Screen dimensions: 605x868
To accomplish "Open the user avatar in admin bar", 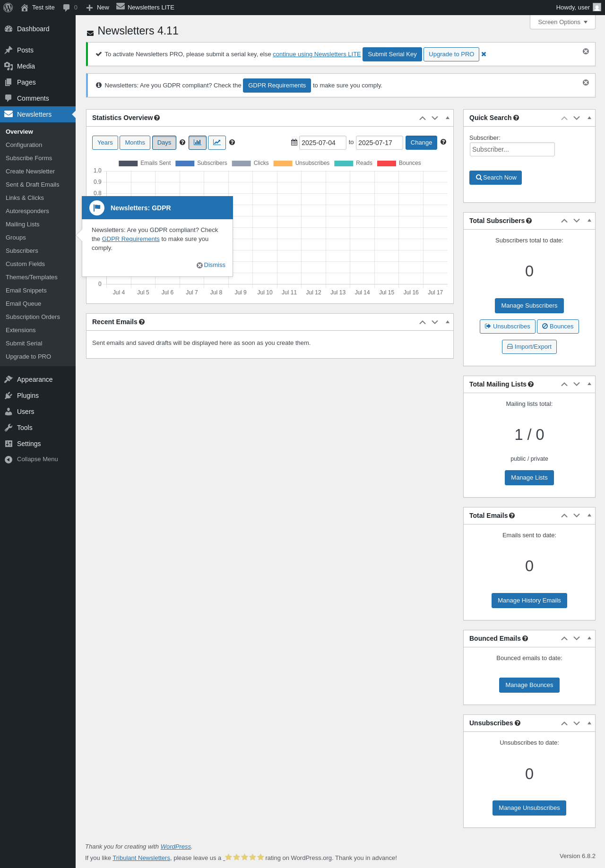I will tap(597, 7).
